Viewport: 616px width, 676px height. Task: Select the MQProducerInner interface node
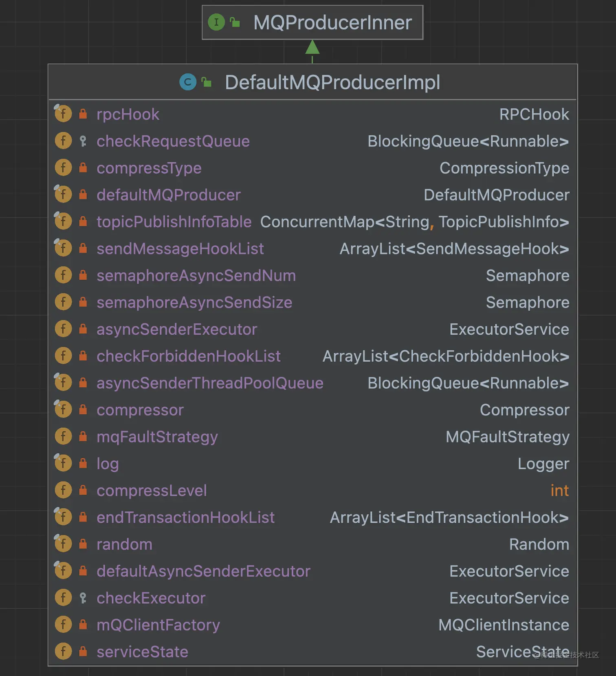pyautogui.click(x=332, y=22)
